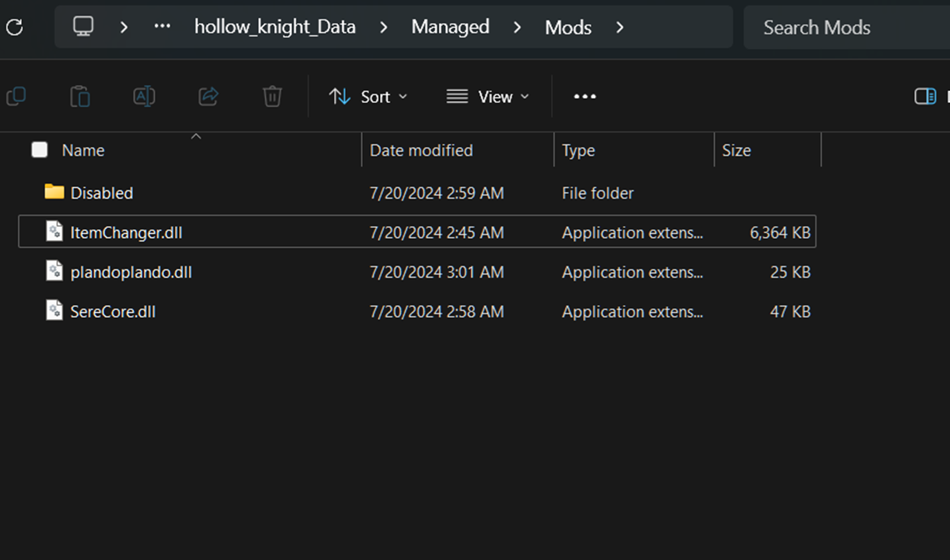Select the Disabled folder icon
This screenshot has height=560, width=950.
tap(54, 192)
